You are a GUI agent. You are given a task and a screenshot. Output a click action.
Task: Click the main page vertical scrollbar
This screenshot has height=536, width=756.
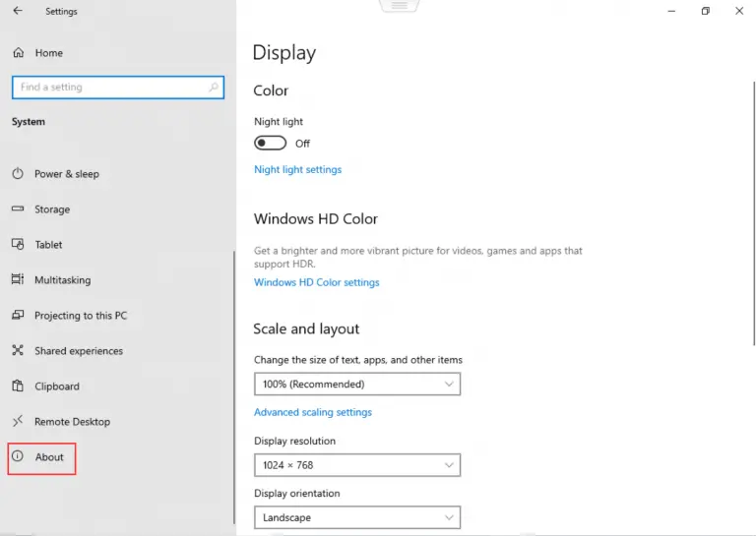point(754,212)
